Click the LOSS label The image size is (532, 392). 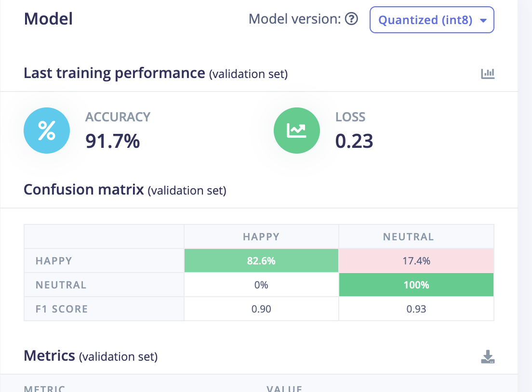tap(350, 117)
